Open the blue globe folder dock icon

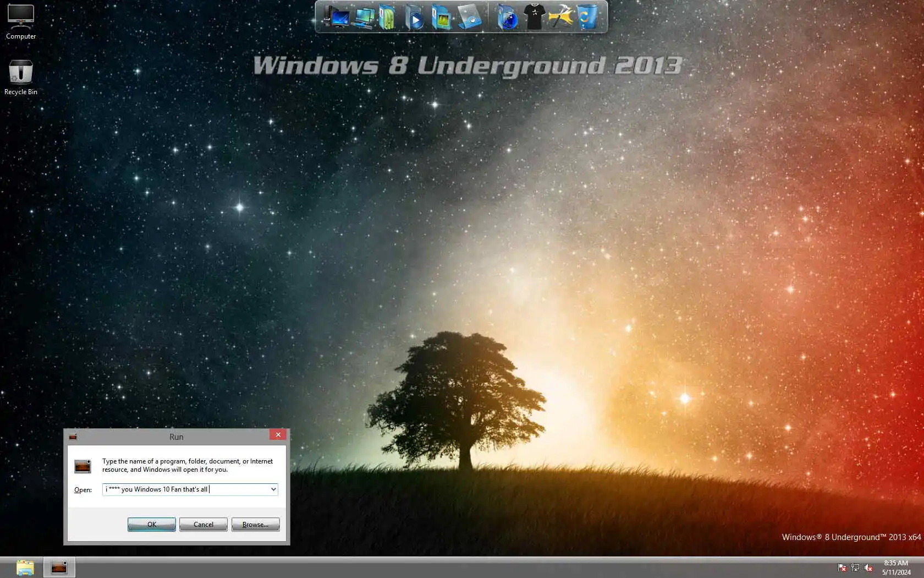(x=507, y=17)
